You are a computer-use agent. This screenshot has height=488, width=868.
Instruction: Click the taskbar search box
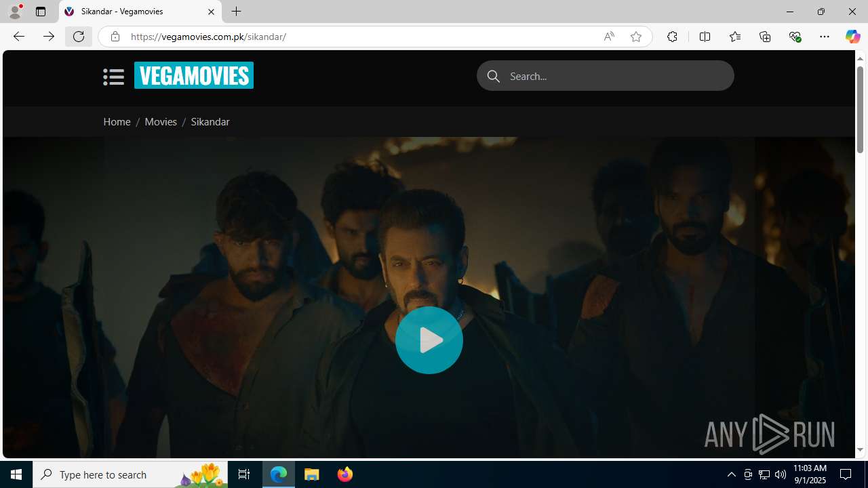pyautogui.click(x=130, y=474)
